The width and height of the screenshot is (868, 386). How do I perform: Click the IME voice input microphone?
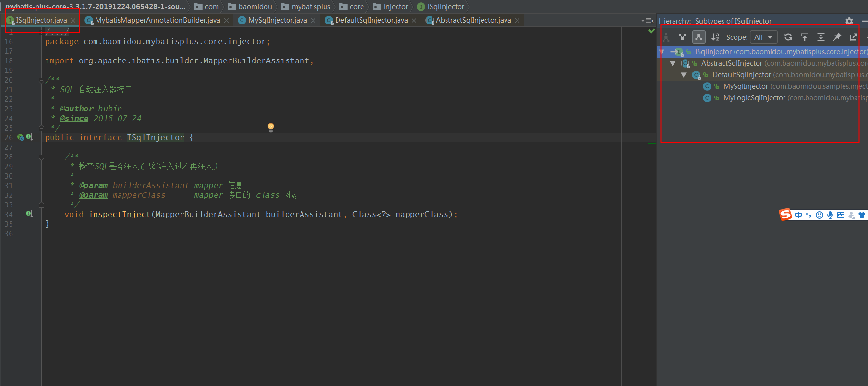(830, 215)
